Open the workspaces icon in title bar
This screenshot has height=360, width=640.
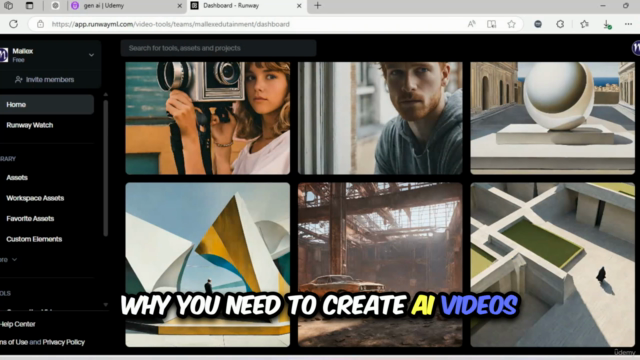(x=8, y=6)
